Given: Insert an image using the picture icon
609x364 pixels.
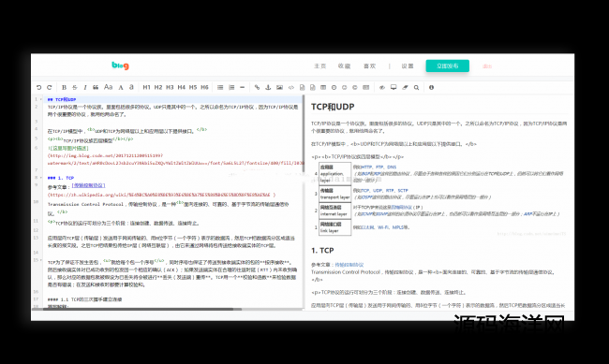Looking at the screenshot, I should pyautogui.click(x=279, y=87).
